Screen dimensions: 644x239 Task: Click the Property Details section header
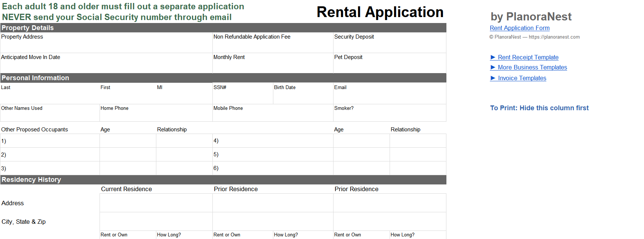pos(223,28)
